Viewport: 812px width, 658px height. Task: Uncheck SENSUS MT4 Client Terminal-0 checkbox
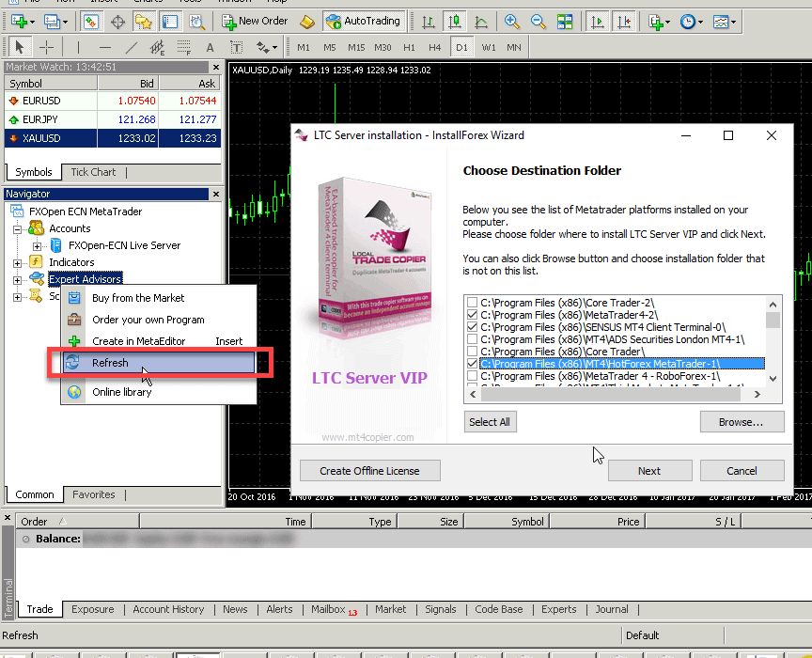472,327
